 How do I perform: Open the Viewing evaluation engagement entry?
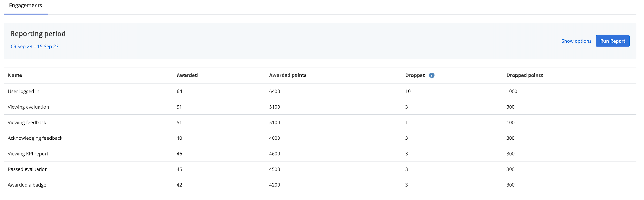tap(28, 107)
